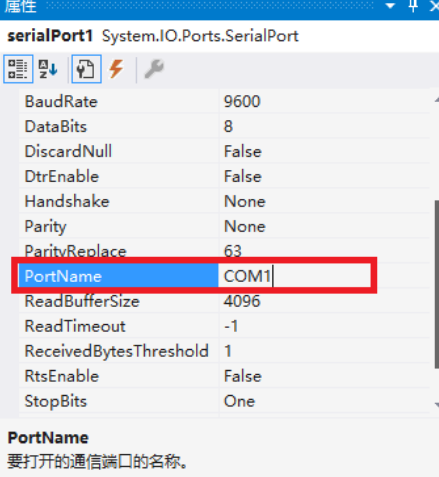
Task: Open the panel window position dropdown arrow
Action: (390, 6)
